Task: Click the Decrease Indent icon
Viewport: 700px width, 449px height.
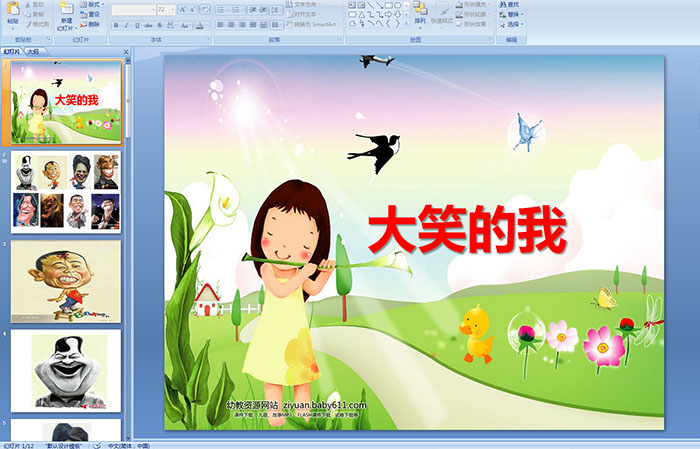Action: click(x=253, y=10)
